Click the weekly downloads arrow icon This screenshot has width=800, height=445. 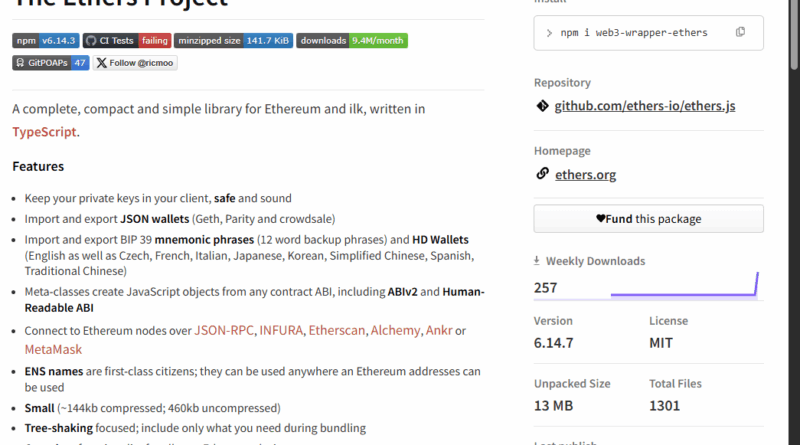[537, 261]
